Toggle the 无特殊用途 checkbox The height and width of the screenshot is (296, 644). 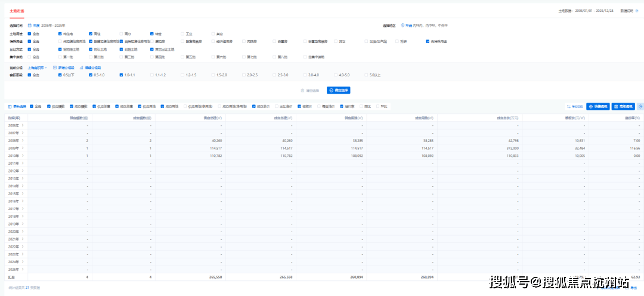coord(428,41)
